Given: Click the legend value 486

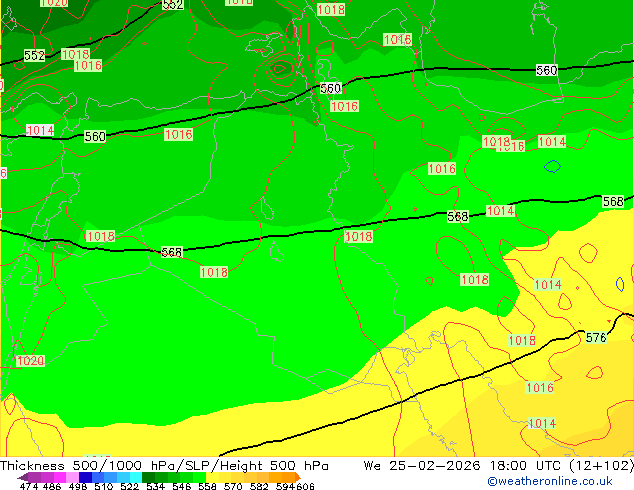Looking at the screenshot, I should [52, 486].
